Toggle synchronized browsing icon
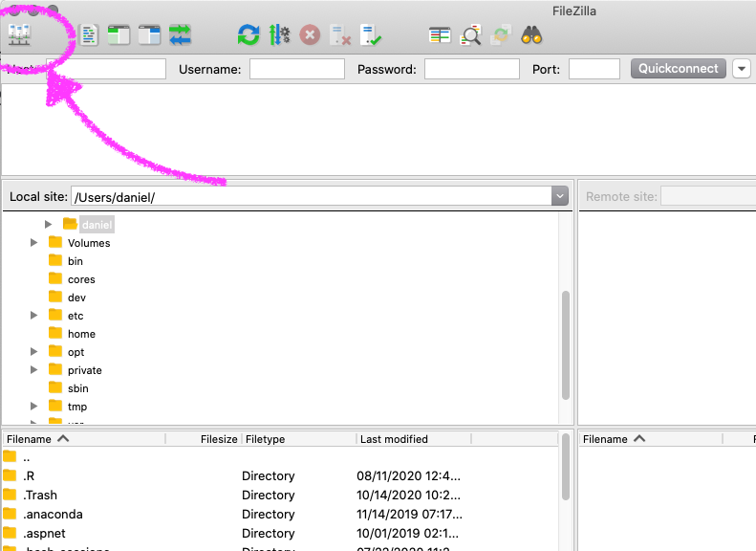Viewport: 756px width, 551px height. point(501,35)
